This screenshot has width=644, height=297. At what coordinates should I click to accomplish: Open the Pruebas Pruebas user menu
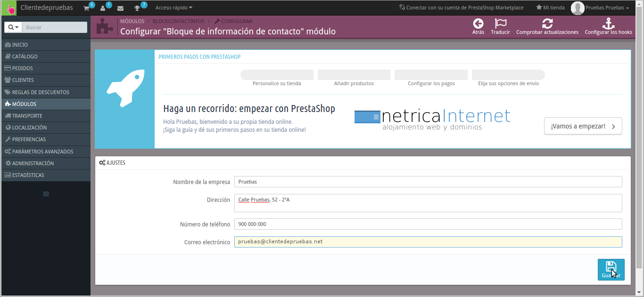click(607, 8)
